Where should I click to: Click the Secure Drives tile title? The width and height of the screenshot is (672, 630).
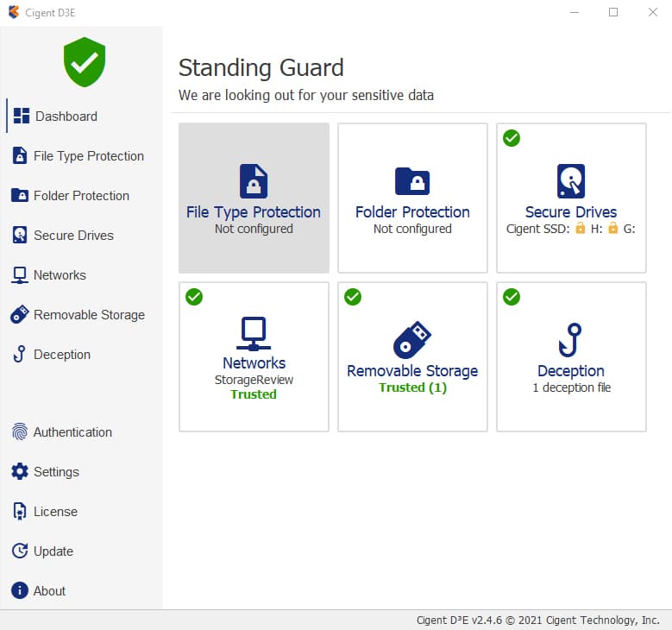(571, 212)
